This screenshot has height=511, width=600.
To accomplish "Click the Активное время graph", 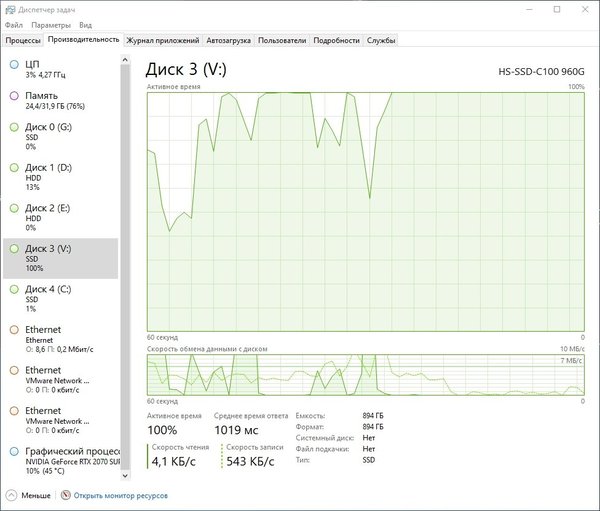I will click(x=365, y=212).
